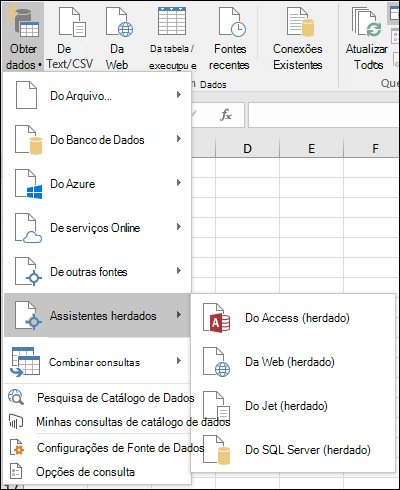This screenshot has width=400, height=490.
Task: Open Combinar consultas menu item
Action: pyautogui.click(x=97, y=361)
